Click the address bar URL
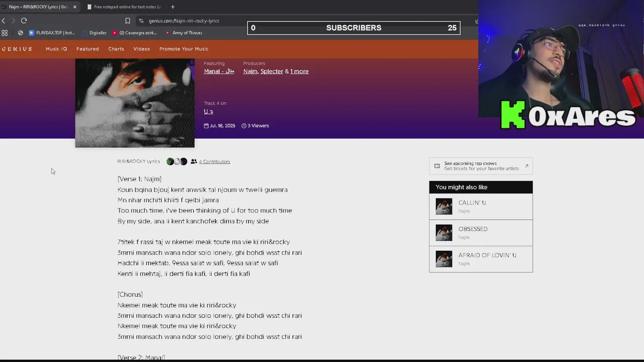The height and width of the screenshot is (362, 644). coord(184,21)
